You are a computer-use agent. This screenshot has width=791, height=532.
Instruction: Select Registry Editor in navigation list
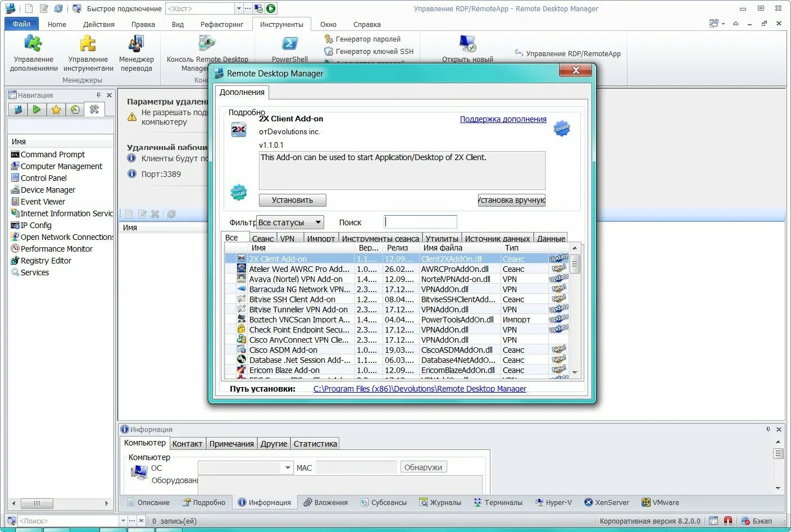tap(46, 261)
